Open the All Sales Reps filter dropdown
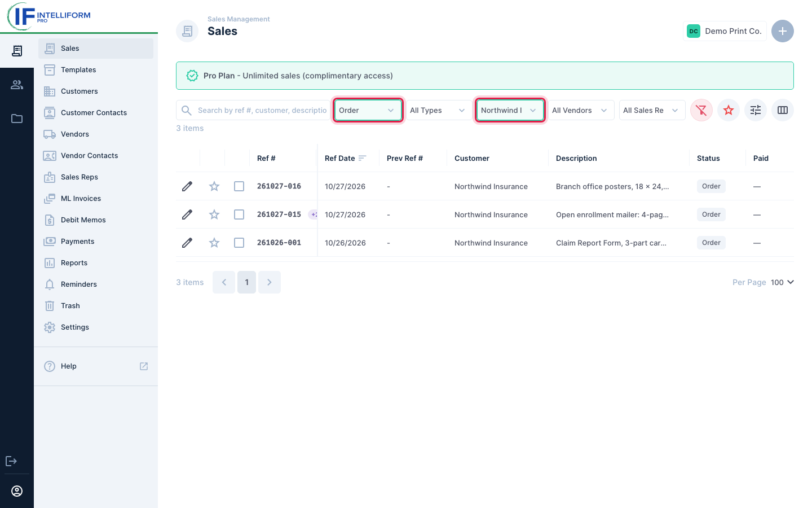812x508 pixels. point(652,110)
